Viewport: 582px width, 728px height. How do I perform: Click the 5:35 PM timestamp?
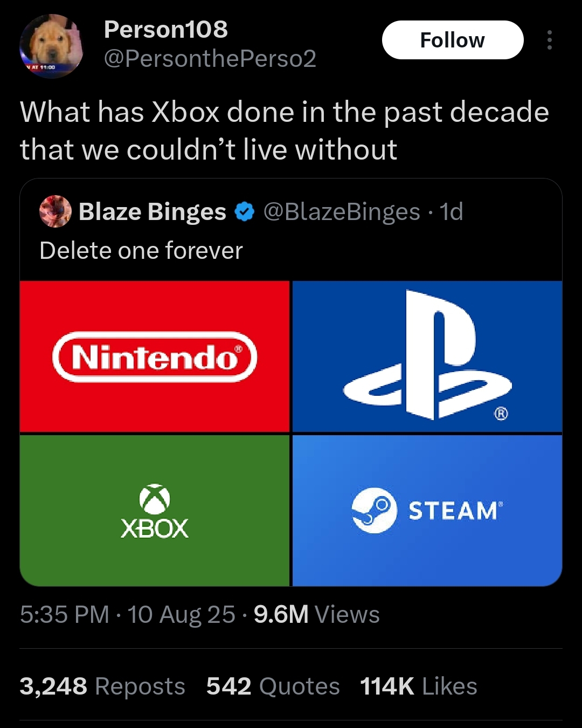pos(65,614)
